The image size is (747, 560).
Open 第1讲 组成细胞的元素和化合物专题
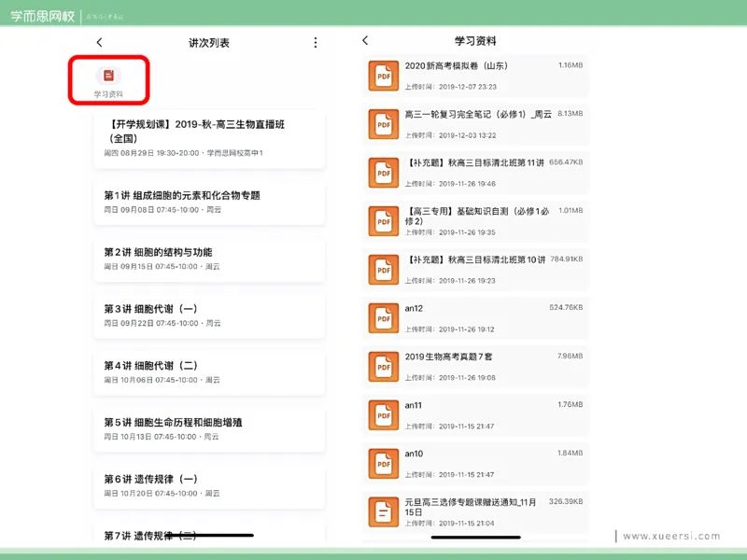(x=209, y=203)
